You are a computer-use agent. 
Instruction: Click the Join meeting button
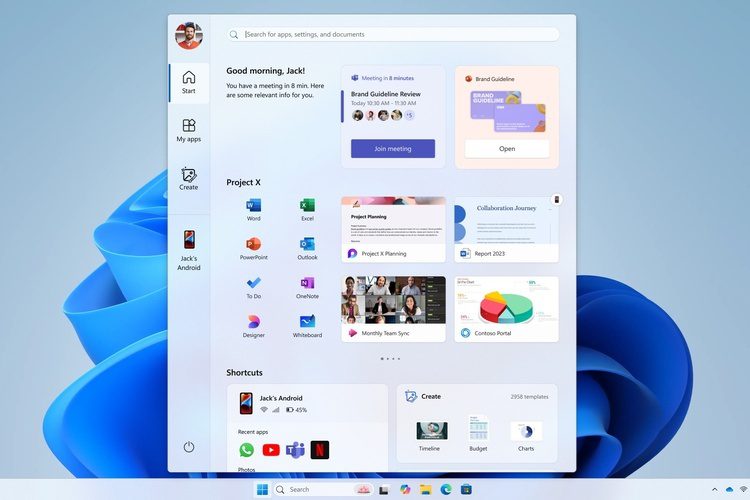click(x=392, y=149)
